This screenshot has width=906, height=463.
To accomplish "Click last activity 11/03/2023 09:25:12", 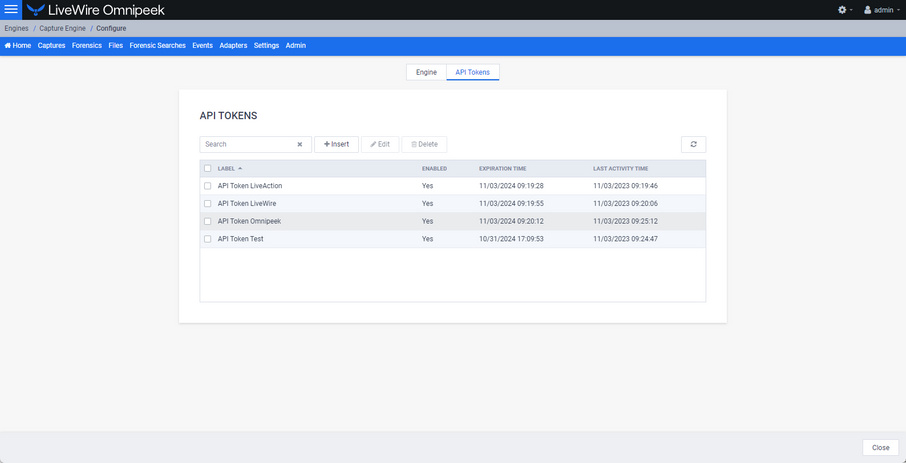I will tap(626, 221).
